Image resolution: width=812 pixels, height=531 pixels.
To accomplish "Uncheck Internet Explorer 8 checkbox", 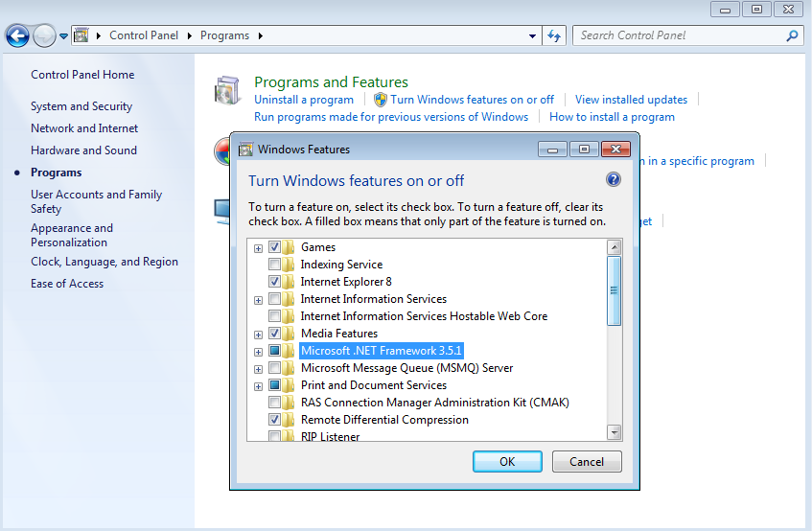I will 274,282.
